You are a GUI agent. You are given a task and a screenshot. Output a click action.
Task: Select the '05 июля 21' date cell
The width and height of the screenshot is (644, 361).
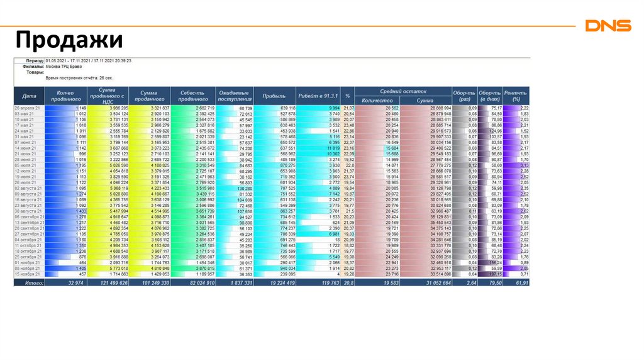click(x=29, y=165)
